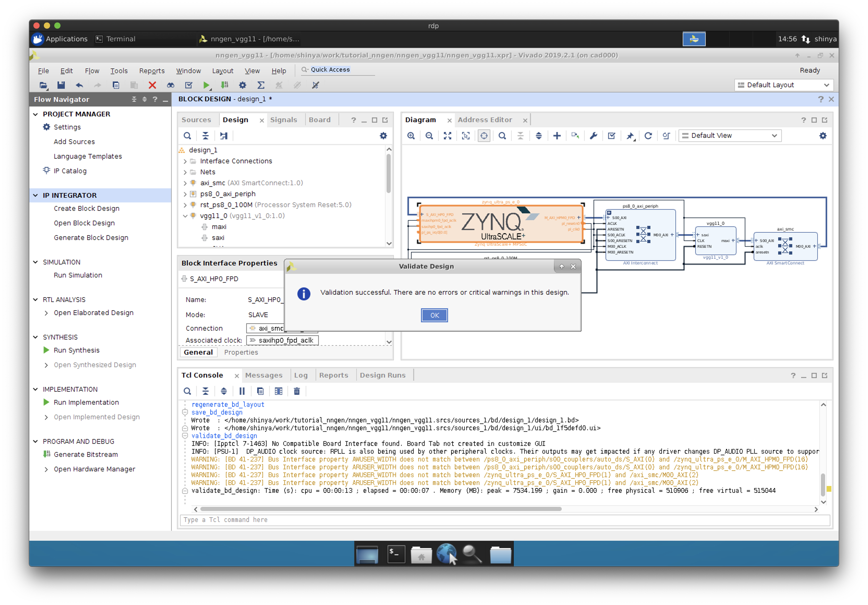Click Zoom Fit icon in Diagram toolbar
This screenshot has height=605, width=868.
(x=448, y=136)
